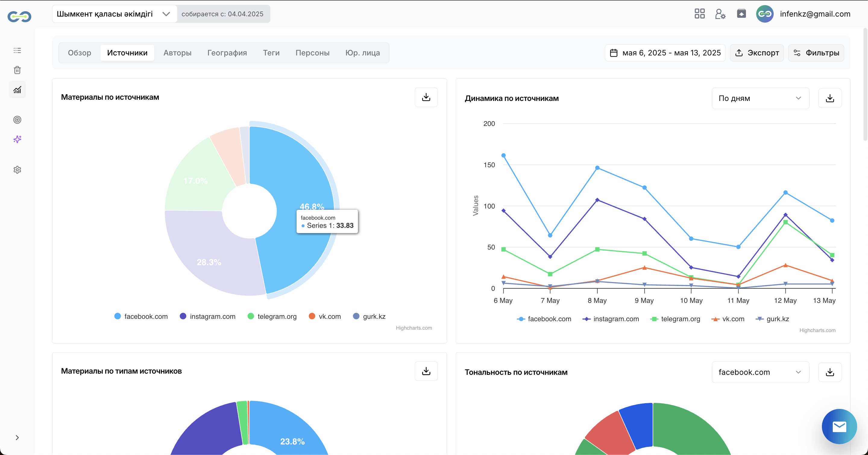Open the settings gear in sidebar
The image size is (868, 455).
(x=17, y=170)
